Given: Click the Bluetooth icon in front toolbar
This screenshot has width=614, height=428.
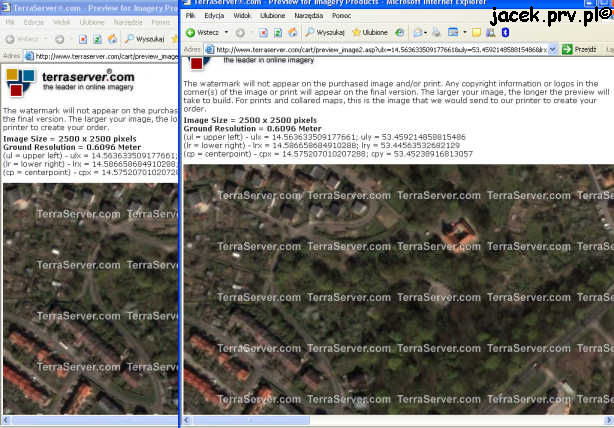Looking at the screenshot, I should [x=505, y=33].
